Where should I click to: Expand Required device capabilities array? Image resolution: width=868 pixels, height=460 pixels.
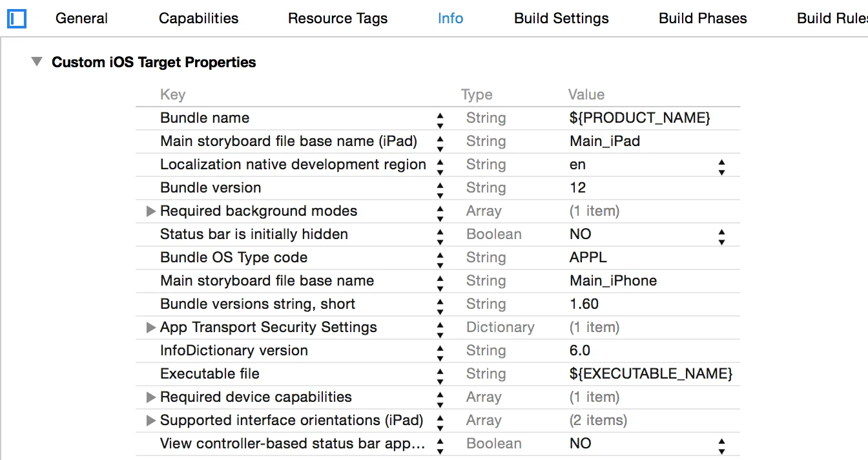tap(151, 397)
